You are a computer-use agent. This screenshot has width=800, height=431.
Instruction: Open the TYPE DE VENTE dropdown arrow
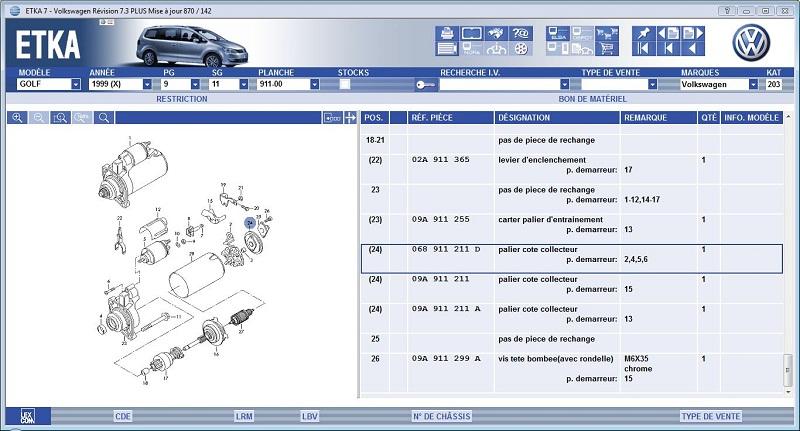[x=652, y=84]
